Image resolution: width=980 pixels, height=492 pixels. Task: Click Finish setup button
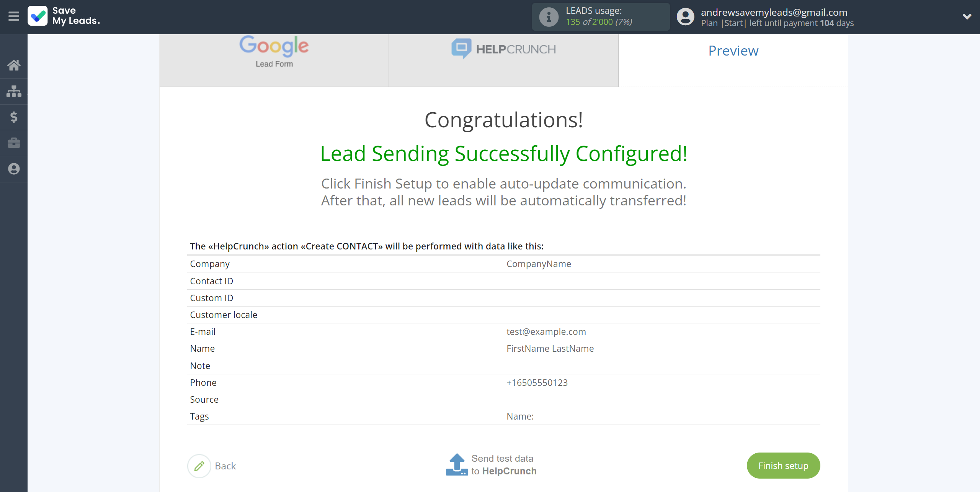point(783,466)
